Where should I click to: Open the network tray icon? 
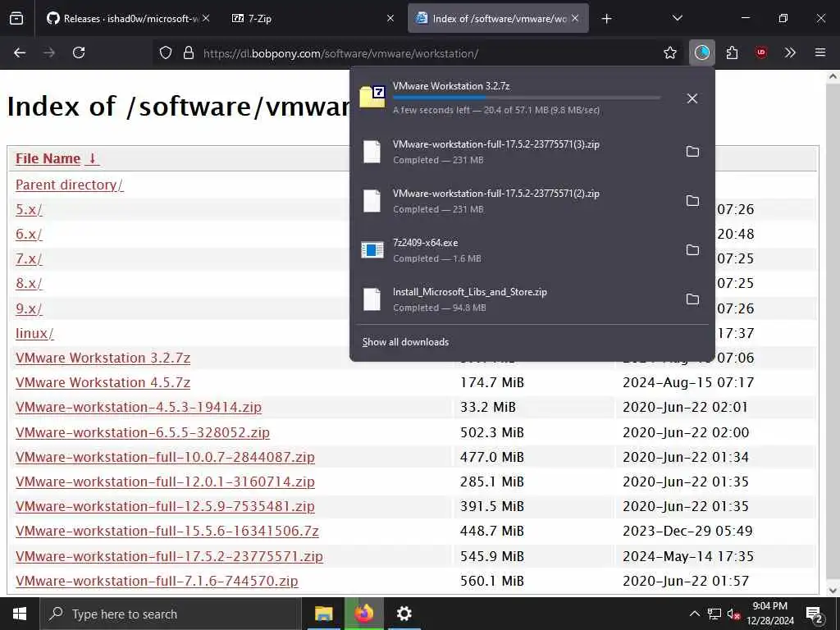coord(714,614)
